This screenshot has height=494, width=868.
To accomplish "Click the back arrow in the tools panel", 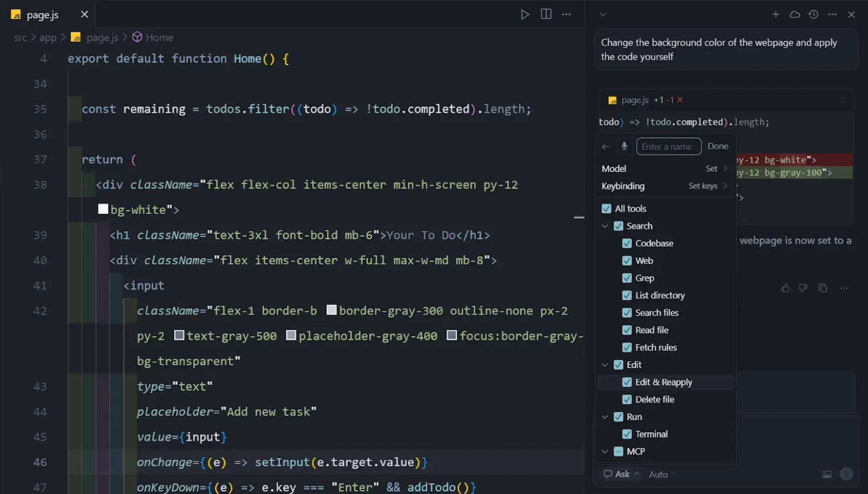I will coord(606,146).
